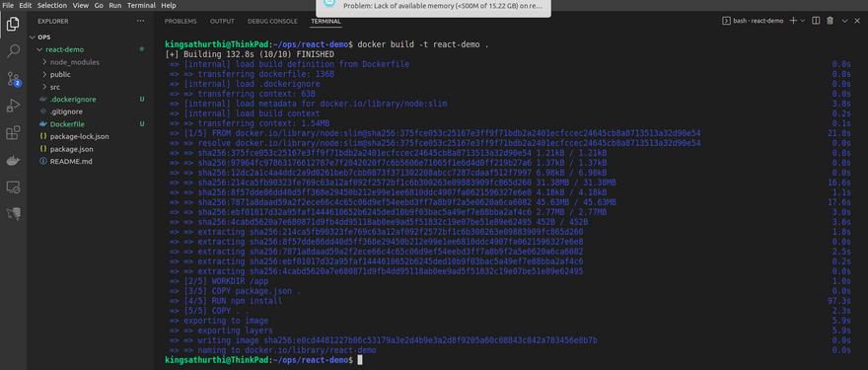
Task: Expand the public folder
Action: click(x=44, y=75)
